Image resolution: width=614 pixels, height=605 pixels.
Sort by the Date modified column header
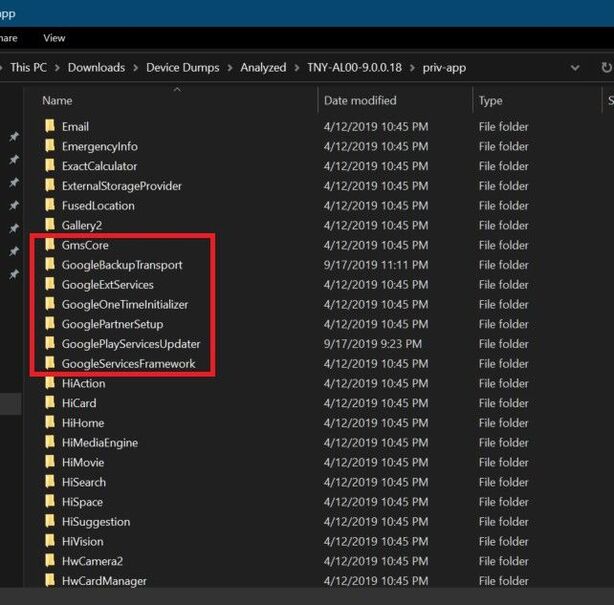[360, 101]
